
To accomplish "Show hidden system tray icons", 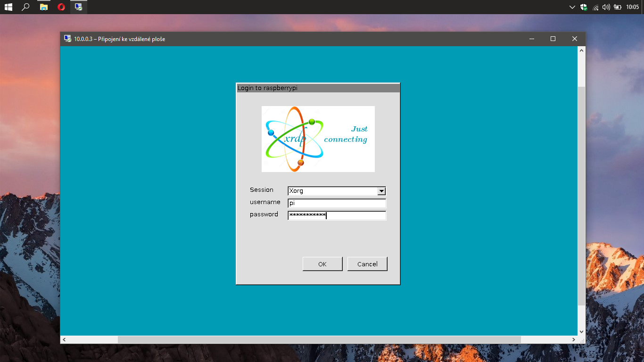I will 572,7.
